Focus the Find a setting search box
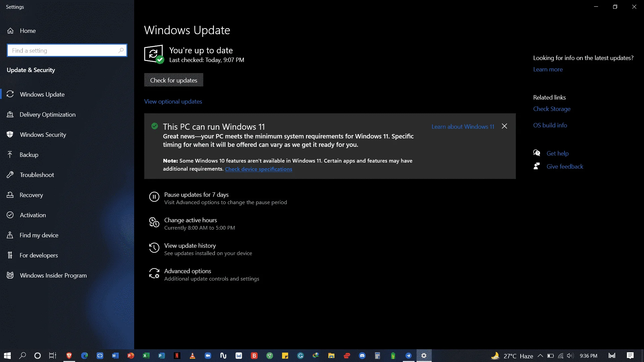The width and height of the screenshot is (644, 362). point(67,50)
